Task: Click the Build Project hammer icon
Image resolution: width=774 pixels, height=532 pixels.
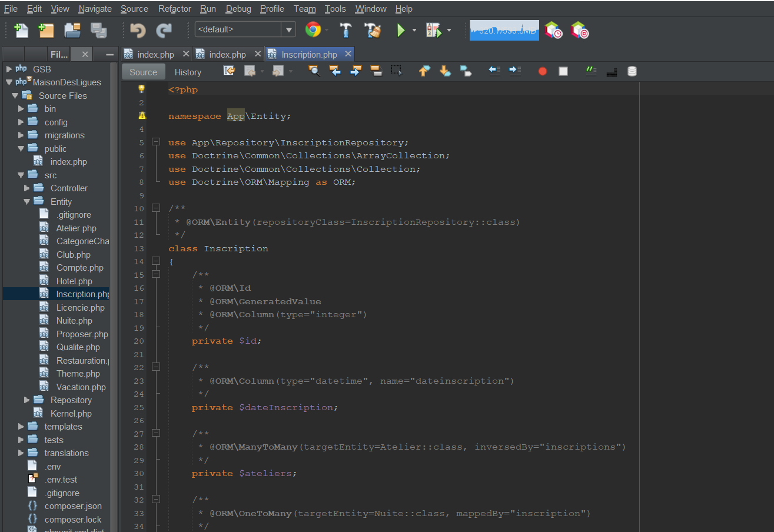Action: point(346,30)
